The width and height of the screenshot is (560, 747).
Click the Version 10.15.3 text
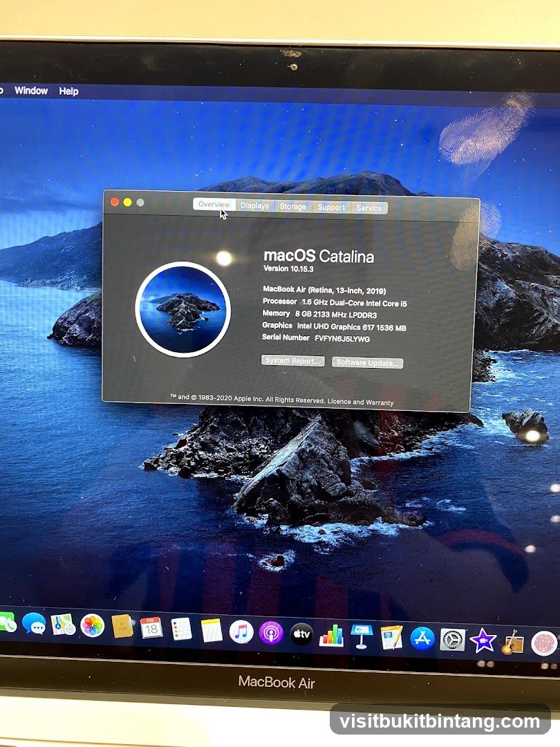tap(288, 268)
